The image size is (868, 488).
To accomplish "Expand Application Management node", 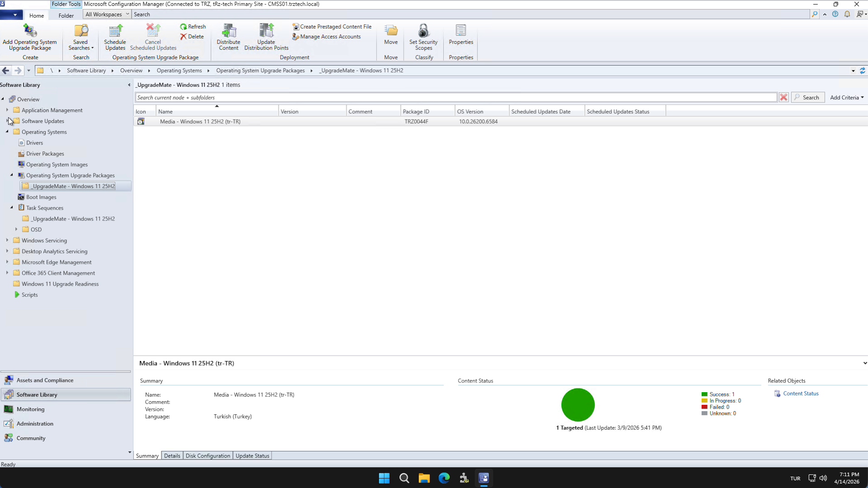I will tap(7, 110).
